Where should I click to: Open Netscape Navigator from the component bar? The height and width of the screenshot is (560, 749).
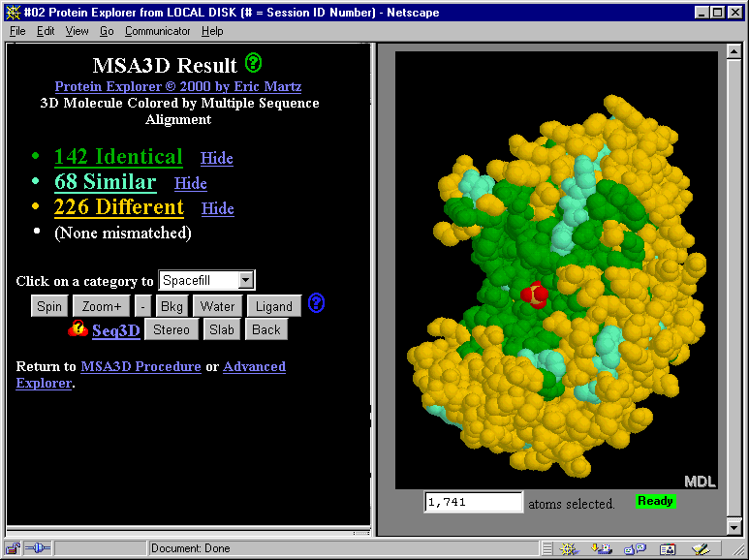click(569, 548)
